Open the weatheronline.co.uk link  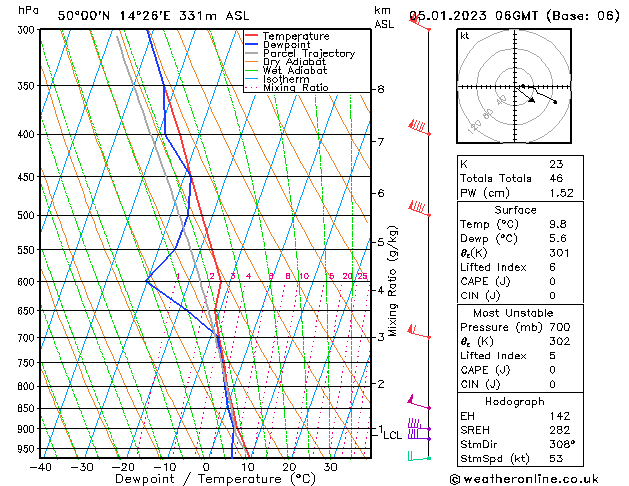pos(531,479)
